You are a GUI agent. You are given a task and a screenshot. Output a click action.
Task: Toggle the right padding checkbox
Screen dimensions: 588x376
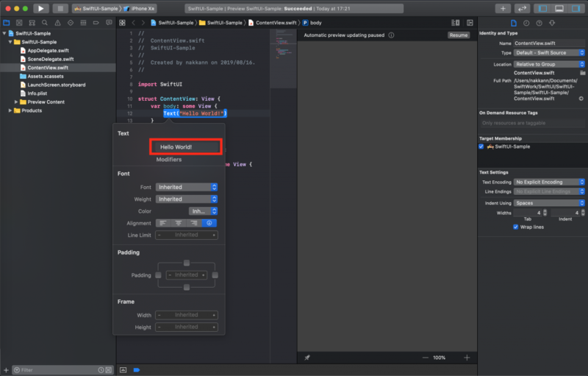tap(215, 275)
